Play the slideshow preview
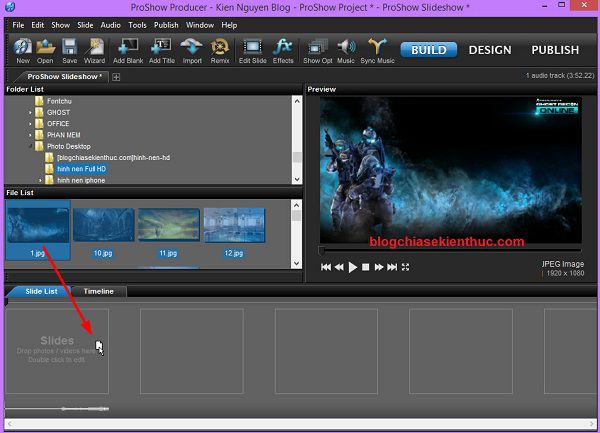Viewport: 600px width, 433px height. pyautogui.click(x=352, y=267)
